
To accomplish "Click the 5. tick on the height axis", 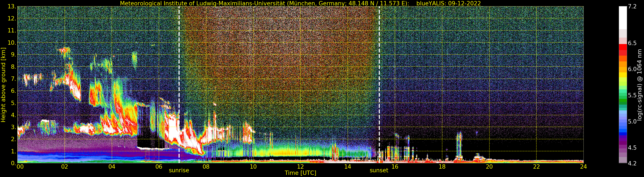I will pyautogui.click(x=13, y=103).
